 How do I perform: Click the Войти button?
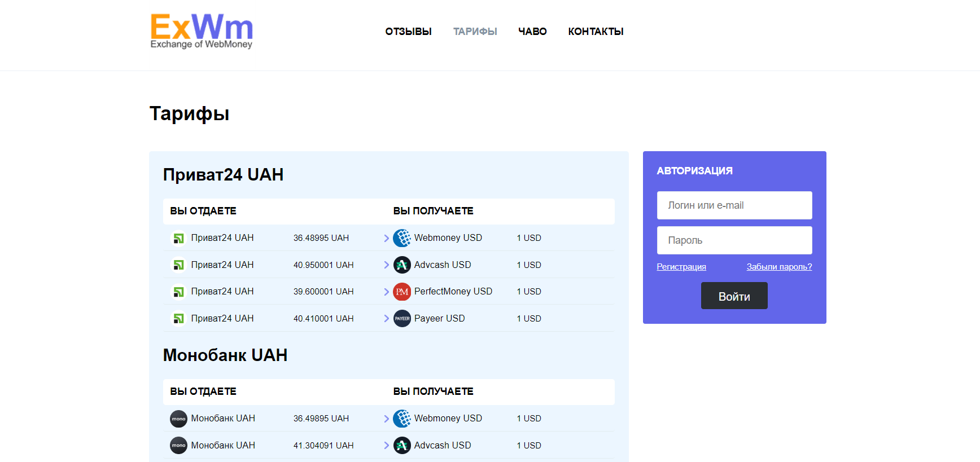(734, 296)
